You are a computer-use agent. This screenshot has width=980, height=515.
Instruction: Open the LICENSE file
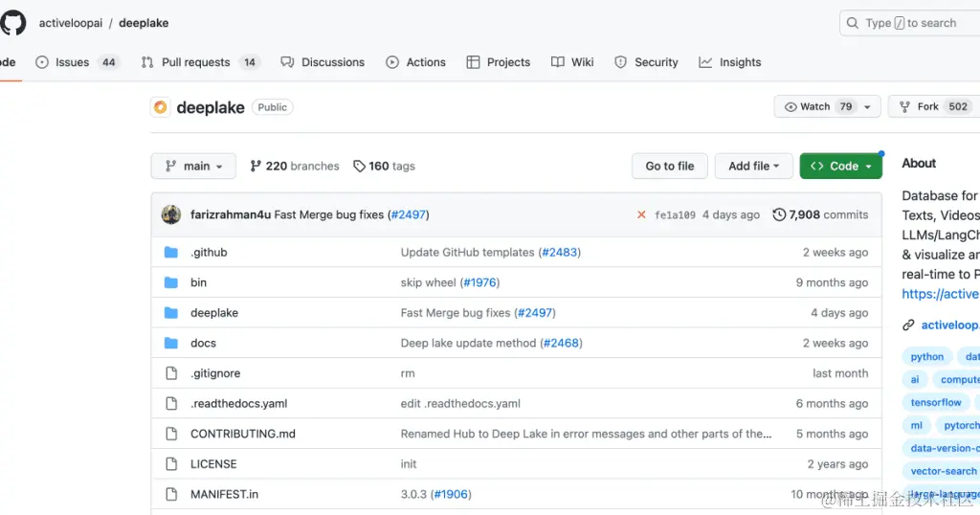(x=213, y=463)
